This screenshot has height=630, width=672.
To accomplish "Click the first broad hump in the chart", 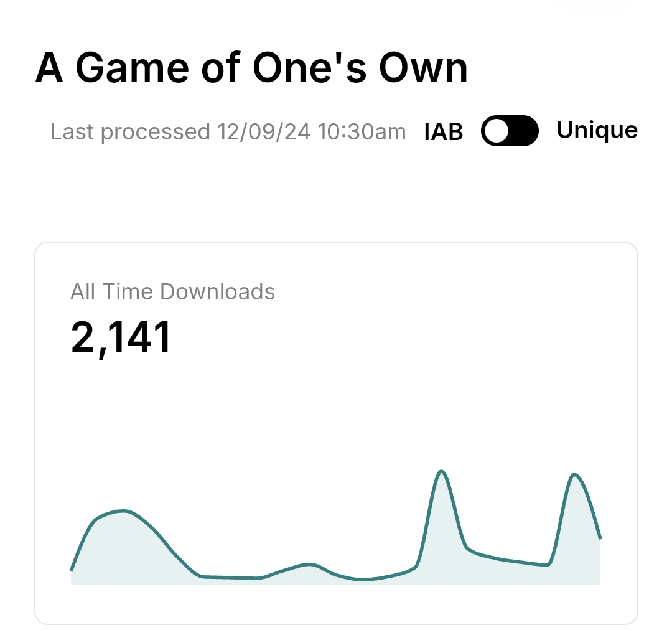I will tap(124, 511).
